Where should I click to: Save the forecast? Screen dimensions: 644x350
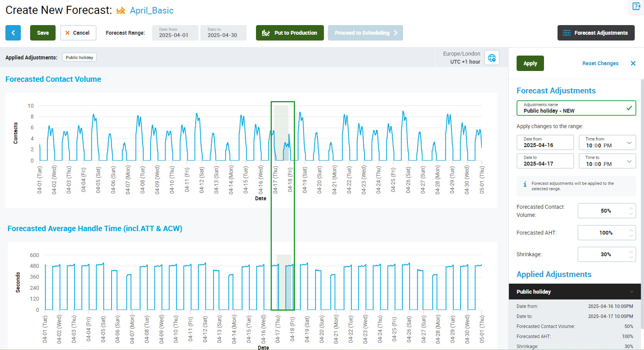(x=42, y=33)
